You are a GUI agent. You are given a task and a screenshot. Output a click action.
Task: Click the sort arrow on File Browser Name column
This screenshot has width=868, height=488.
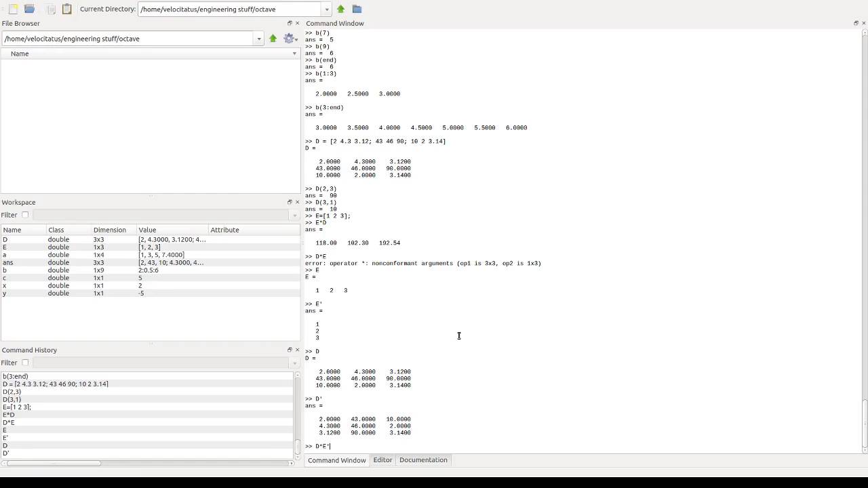(x=294, y=54)
